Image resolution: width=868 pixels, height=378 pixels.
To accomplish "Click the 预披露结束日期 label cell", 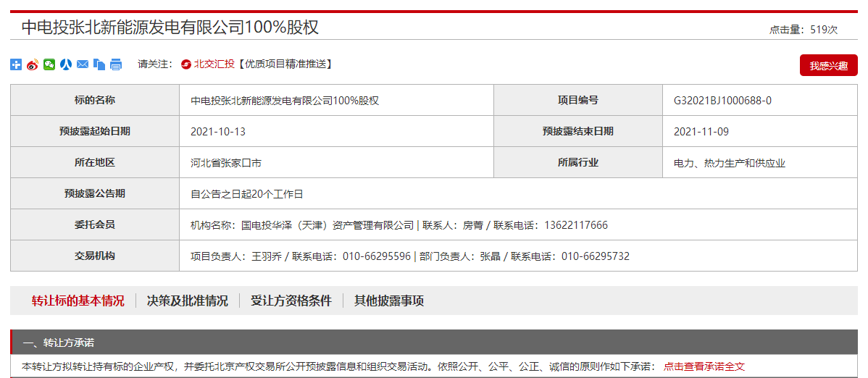I will click(578, 131).
